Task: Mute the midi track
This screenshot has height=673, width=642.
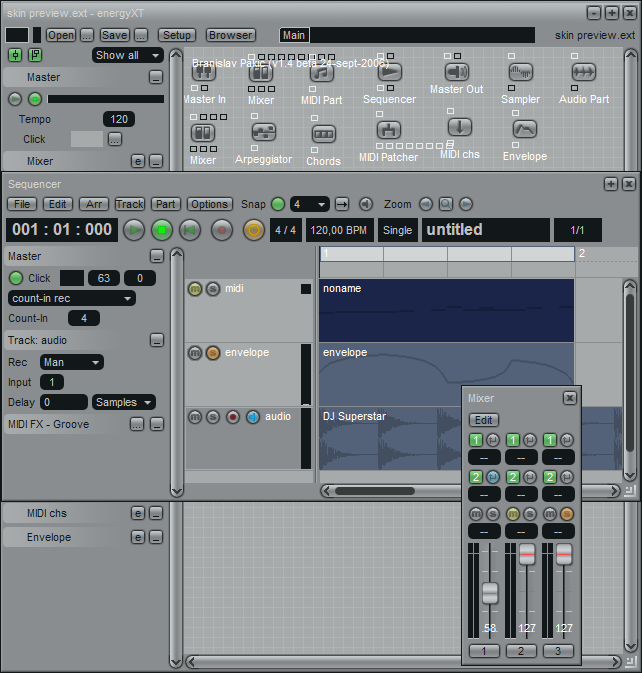Action: pos(195,289)
